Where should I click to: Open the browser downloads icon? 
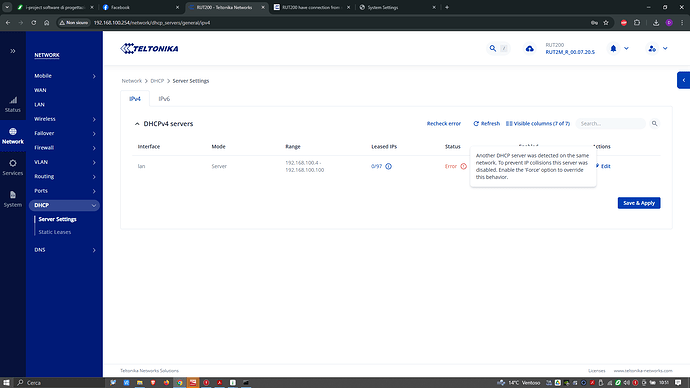[x=656, y=22]
